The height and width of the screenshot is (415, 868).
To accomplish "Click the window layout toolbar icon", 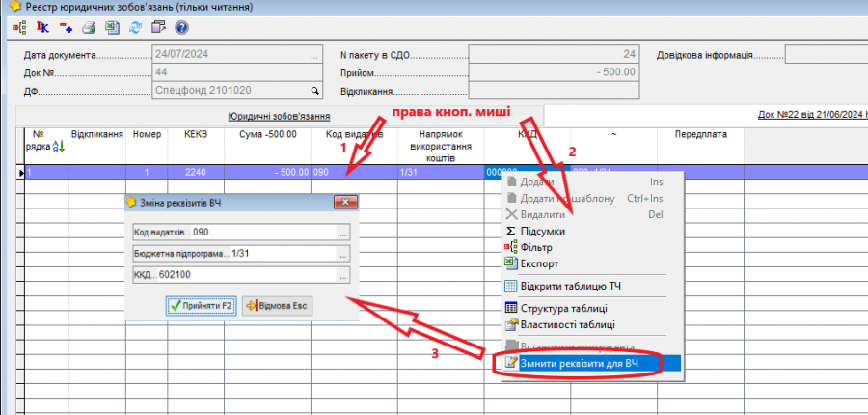I will pos(156,28).
